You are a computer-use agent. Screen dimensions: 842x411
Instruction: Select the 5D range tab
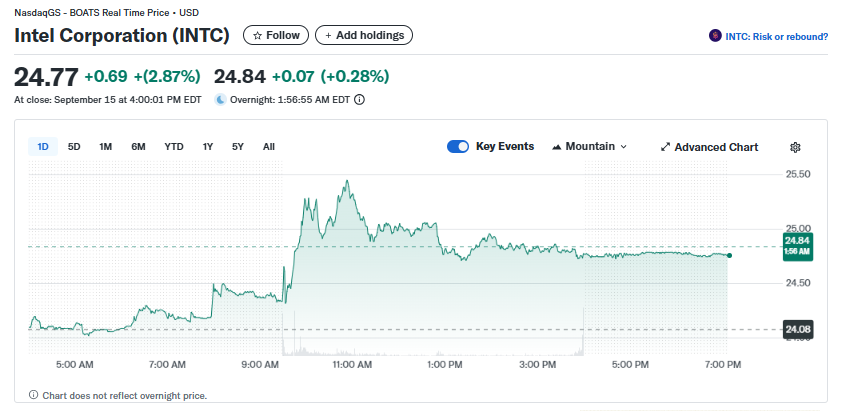pos(74,147)
